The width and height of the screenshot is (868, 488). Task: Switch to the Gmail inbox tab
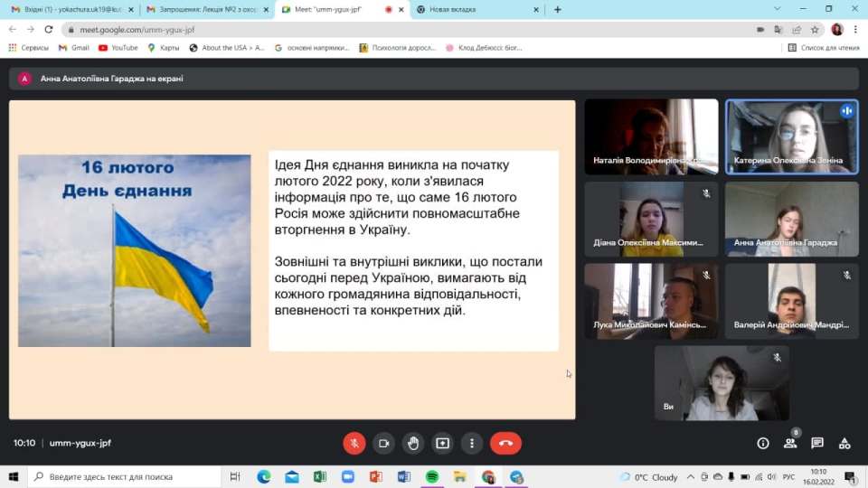pos(72,9)
